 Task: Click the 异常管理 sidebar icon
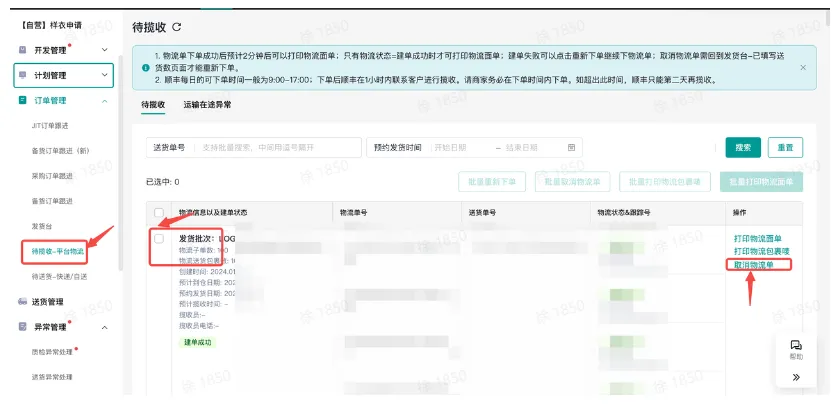(22, 327)
